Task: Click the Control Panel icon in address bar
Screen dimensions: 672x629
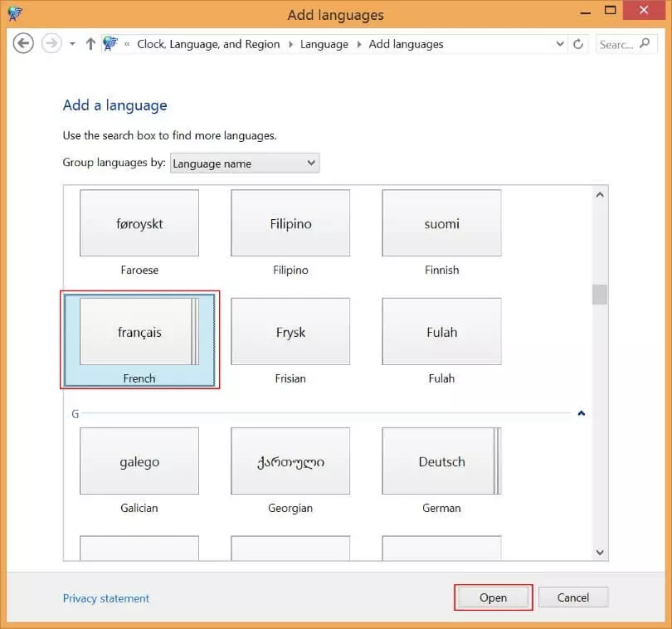Action: [x=110, y=44]
